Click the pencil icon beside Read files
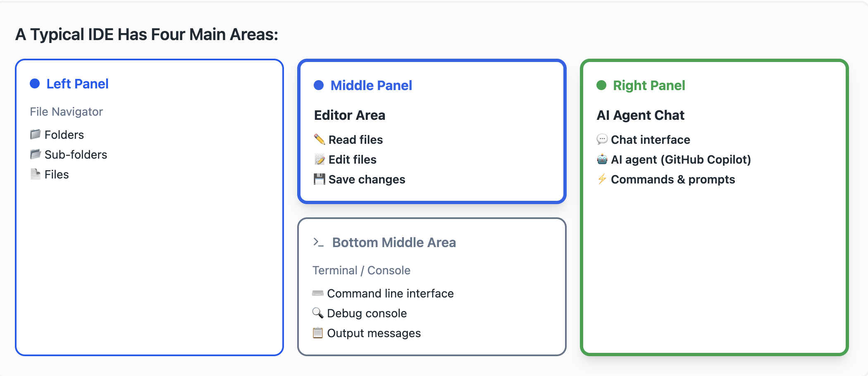Viewport: 868px width, 376px height. (319, 139)
